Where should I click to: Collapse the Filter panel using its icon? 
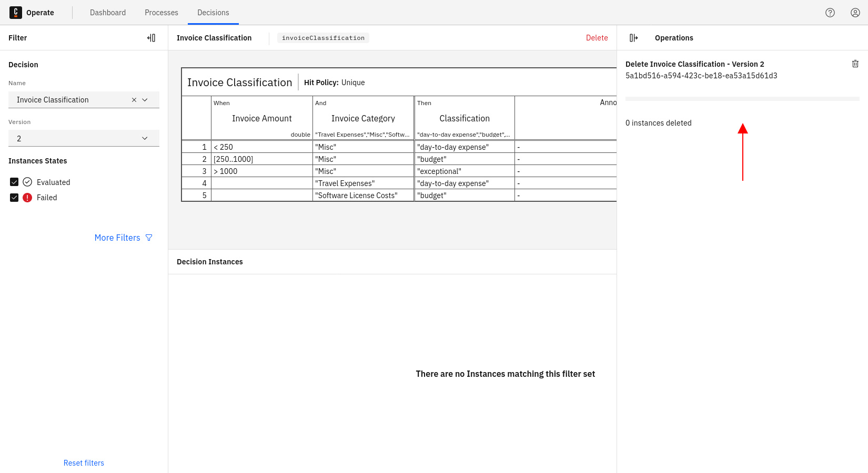click(152, 37)
